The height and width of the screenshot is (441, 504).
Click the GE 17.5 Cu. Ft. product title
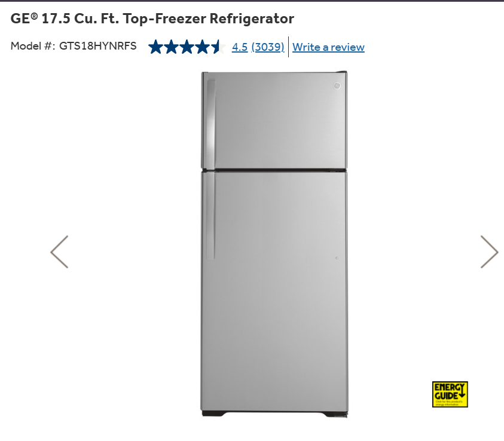coord(152,19)
